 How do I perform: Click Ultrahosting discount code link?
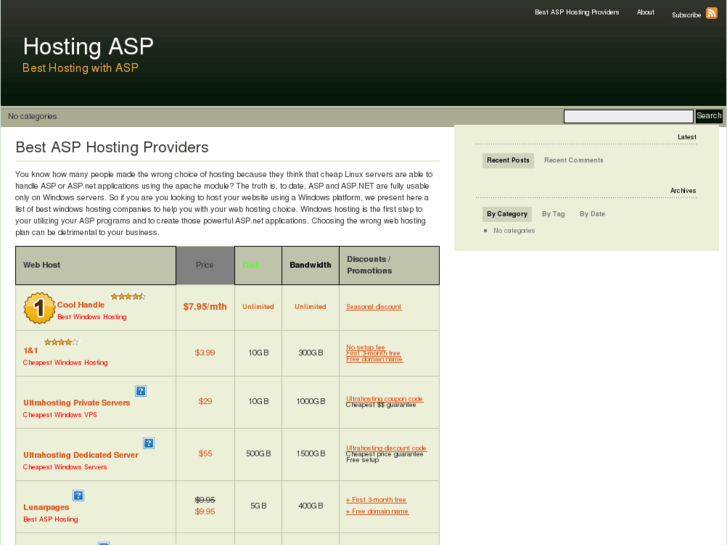(x=386, y=448)
